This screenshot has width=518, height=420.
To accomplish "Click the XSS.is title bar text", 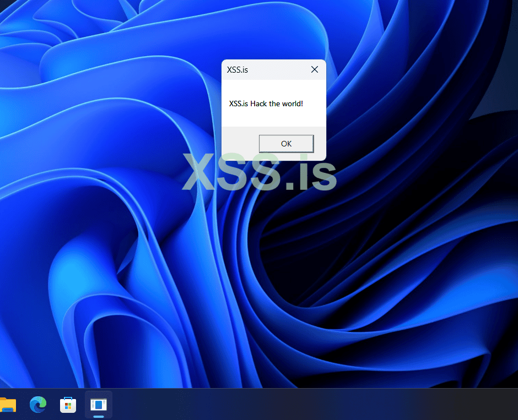I will 237,69.
